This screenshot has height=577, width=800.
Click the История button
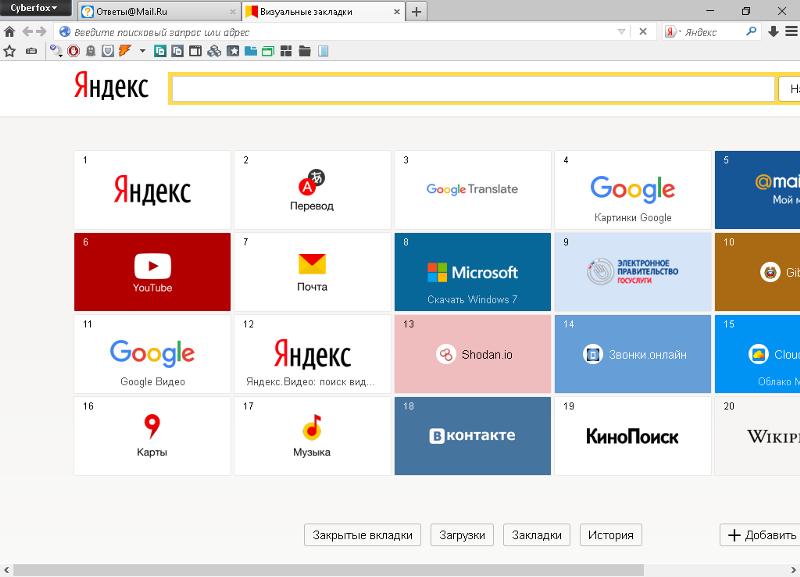[611, 535]
